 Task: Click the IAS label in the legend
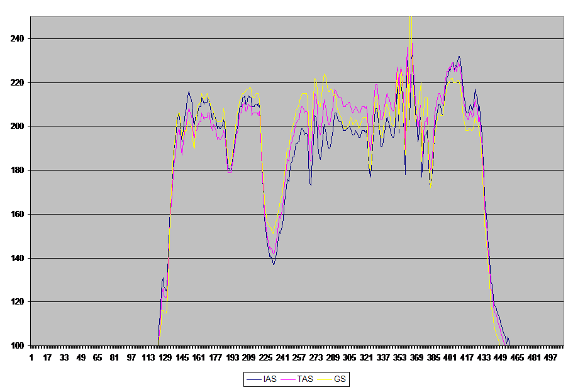tap(269, 379)
